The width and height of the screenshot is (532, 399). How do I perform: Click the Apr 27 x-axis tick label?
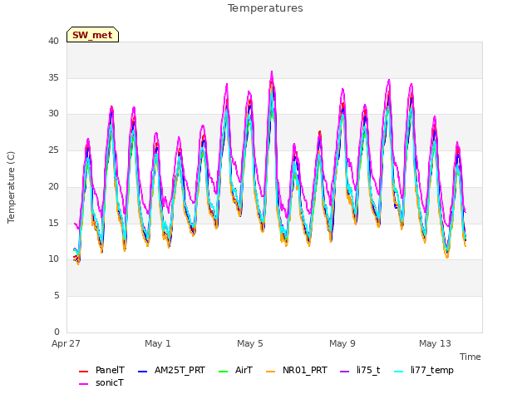click(x=66, y=343)
